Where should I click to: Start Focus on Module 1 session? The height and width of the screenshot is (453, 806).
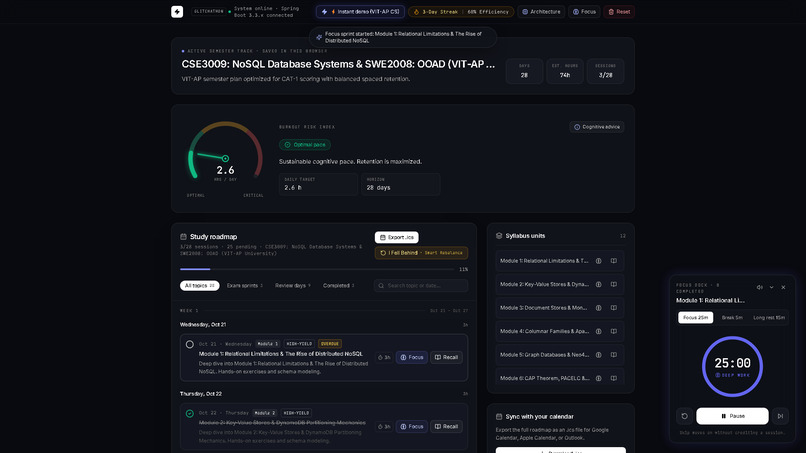click(412, 357)
